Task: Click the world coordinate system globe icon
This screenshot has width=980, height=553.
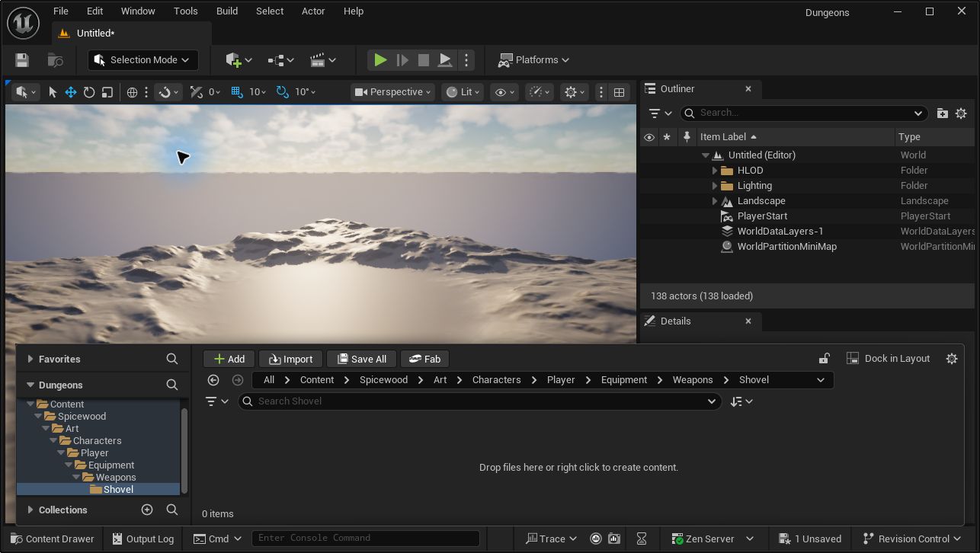Action: tap(132, 92)
